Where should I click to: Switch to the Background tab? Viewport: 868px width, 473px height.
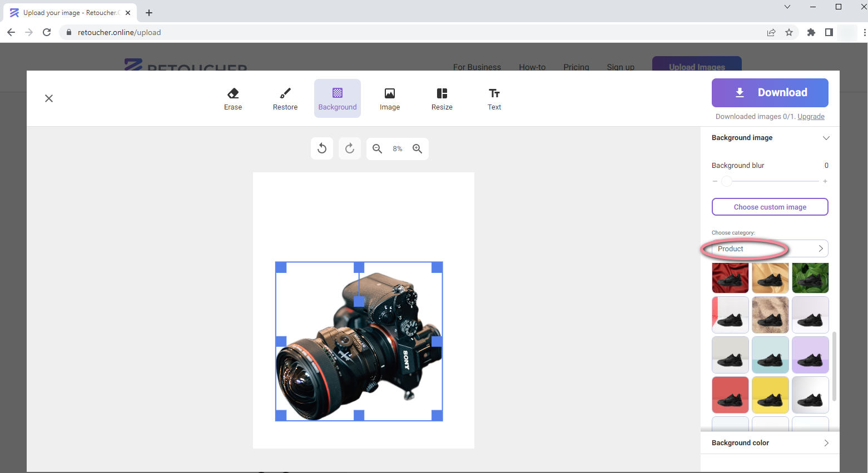tap(337, 98)
